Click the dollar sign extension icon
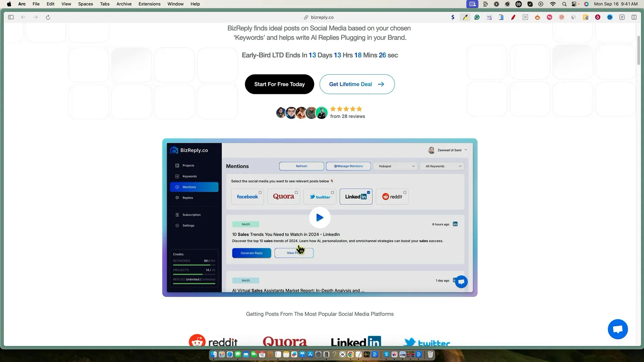 coord(453,17)
